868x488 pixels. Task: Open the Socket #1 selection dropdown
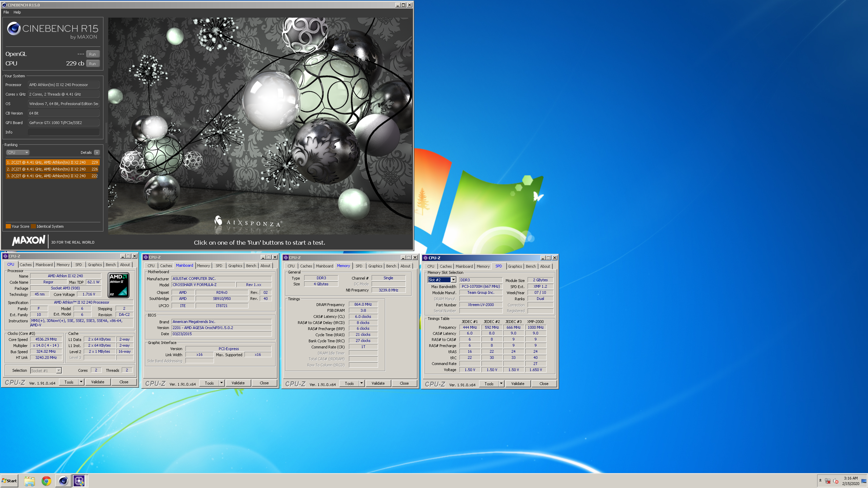(x=46, y=370)
